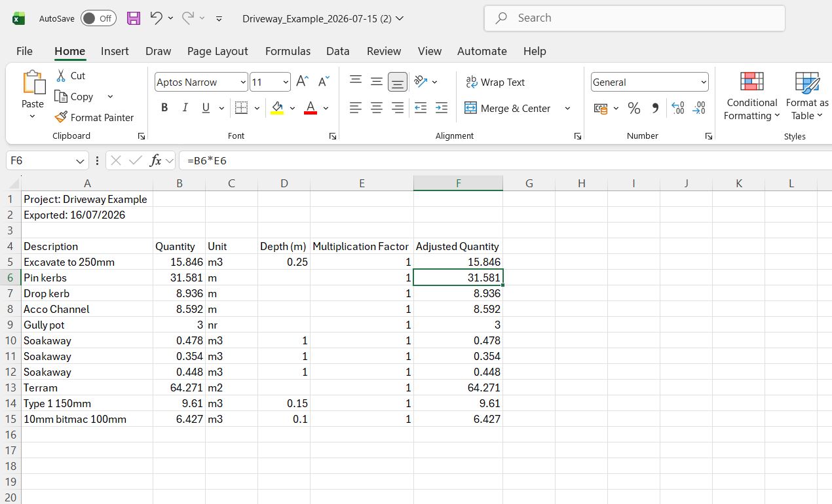832x504 pixels.
Task: Open Clipboard pane launcher
Action: coord(141,136)
